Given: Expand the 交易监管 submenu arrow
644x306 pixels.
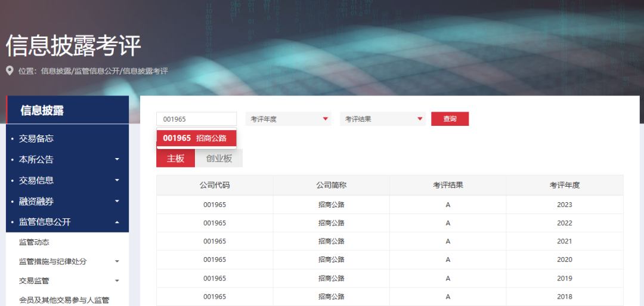Looking at the screenshot, I should [x=117, y=280].
